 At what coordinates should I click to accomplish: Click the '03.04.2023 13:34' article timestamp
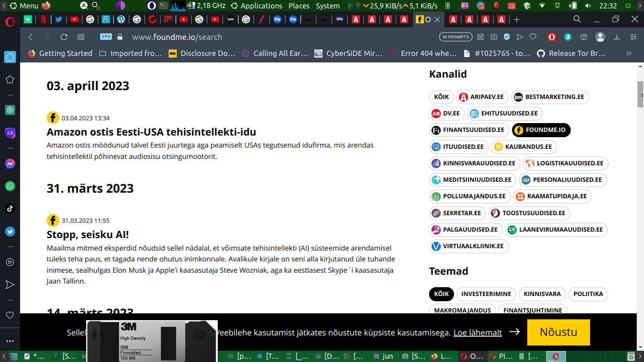[x=86, y=118]
